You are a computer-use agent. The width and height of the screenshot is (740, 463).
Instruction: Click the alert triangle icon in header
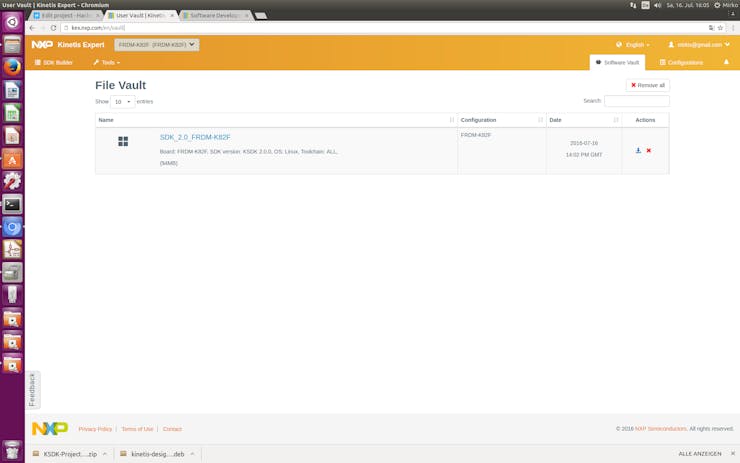point(726,62)
